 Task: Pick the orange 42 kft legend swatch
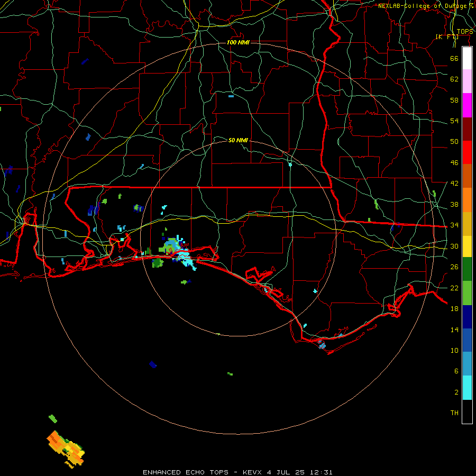[467, 199]
